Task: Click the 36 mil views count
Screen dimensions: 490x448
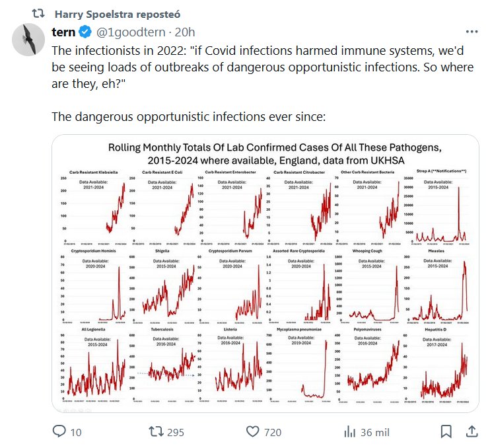Action: click(x=375, y=432)
